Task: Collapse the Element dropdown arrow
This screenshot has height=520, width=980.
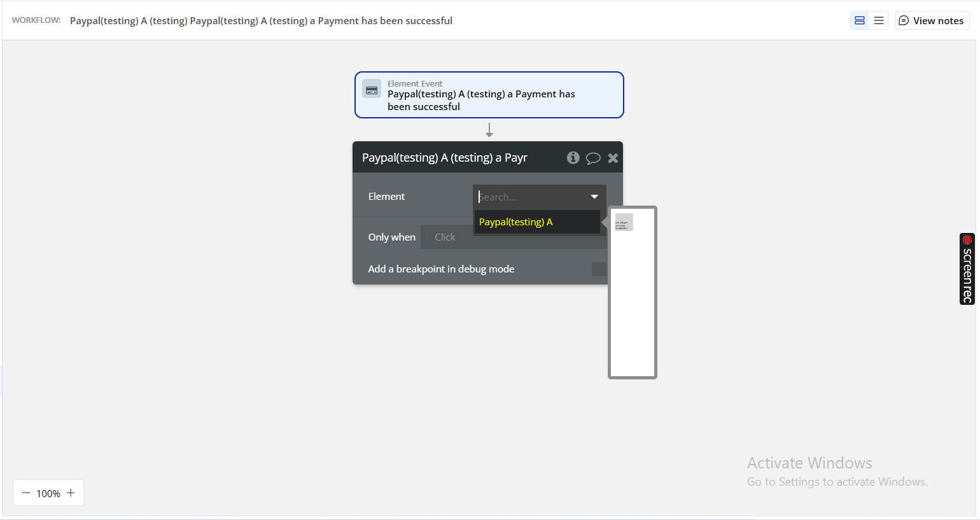Action: coord(594,197)
